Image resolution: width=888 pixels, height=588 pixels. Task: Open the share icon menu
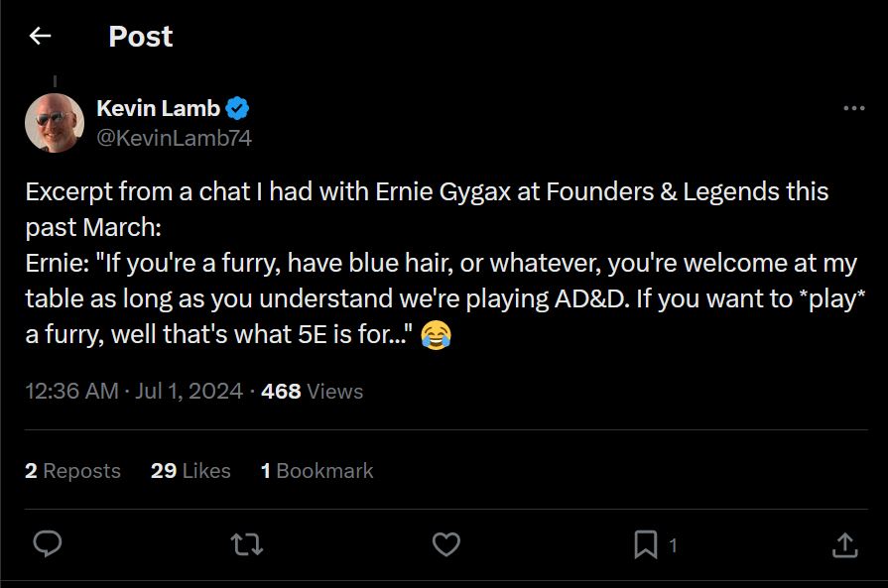point(843,543)
